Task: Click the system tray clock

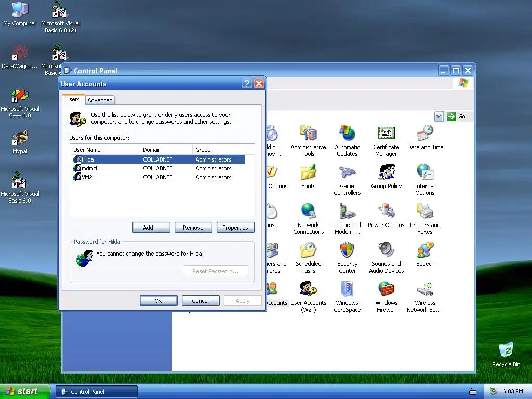Action: (x=512, y=392)
